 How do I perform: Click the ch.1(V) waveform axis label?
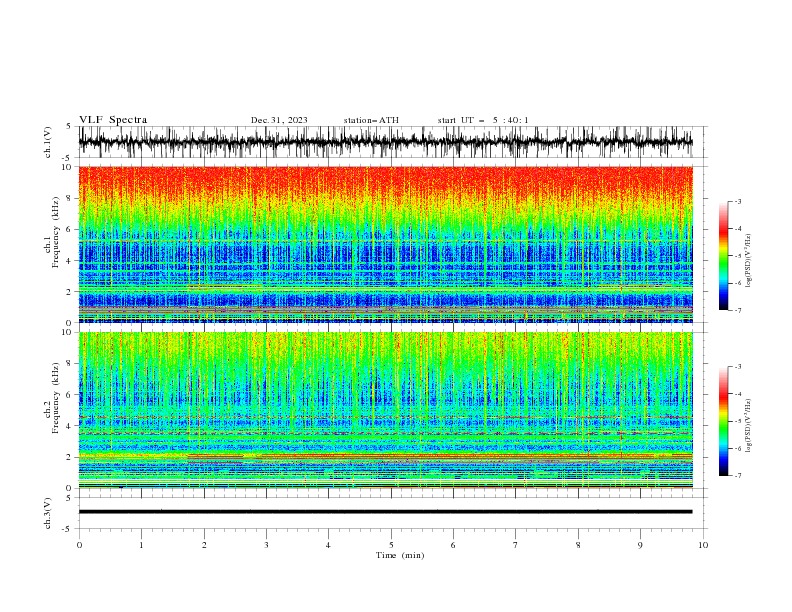[48, 142]
